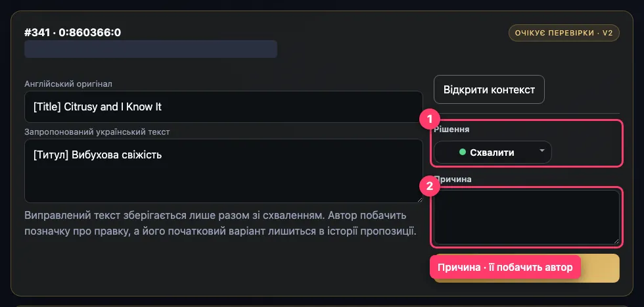The image size is (644, 307).
Task: Click the gold submit button behind the tooltip
Action: pyautogui.click(x=599, y=268)
